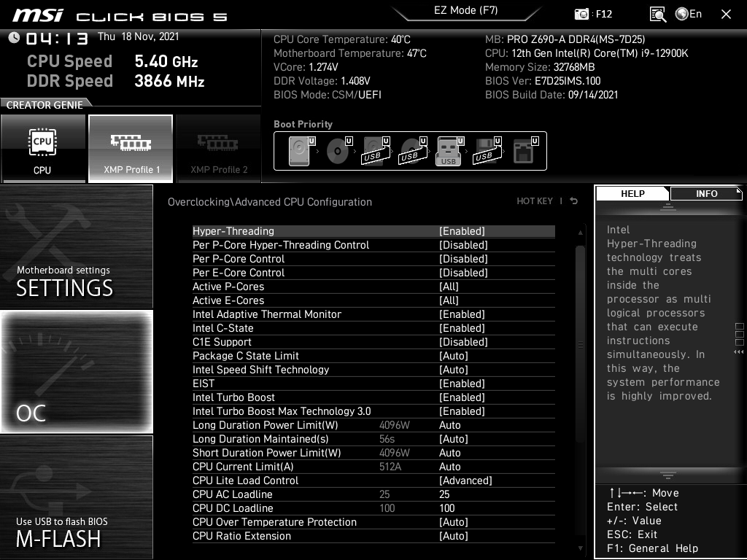Click the CPU Speed 5.40 GHz readout

[x=112, y=61]
